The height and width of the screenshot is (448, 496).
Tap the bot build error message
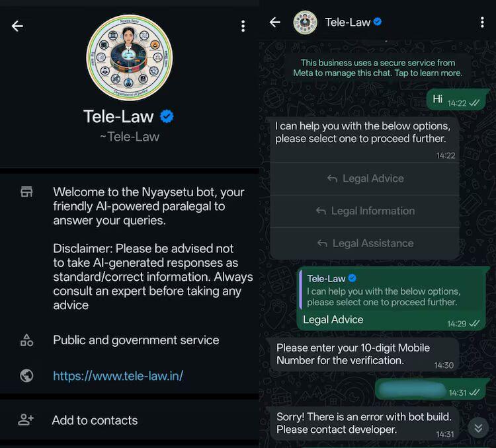pos(364,423)
